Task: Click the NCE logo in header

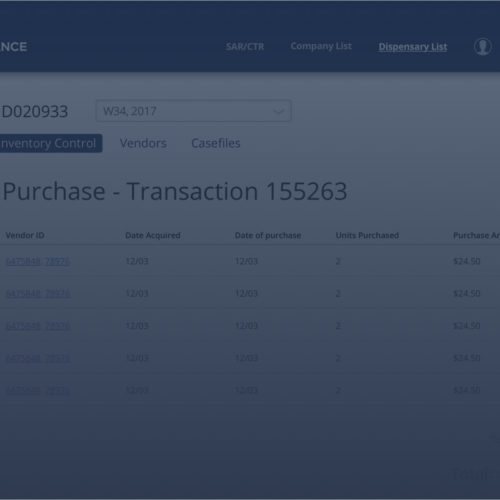Action: (13, 47)
